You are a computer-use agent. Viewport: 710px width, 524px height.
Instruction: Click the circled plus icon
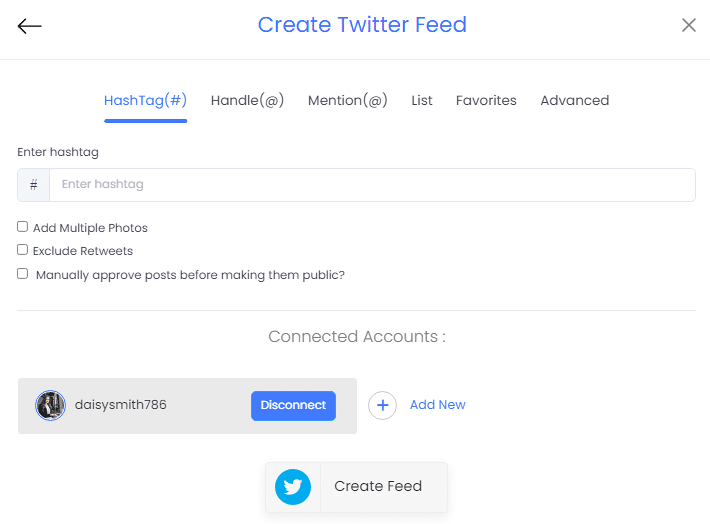(x=383, y=405)
